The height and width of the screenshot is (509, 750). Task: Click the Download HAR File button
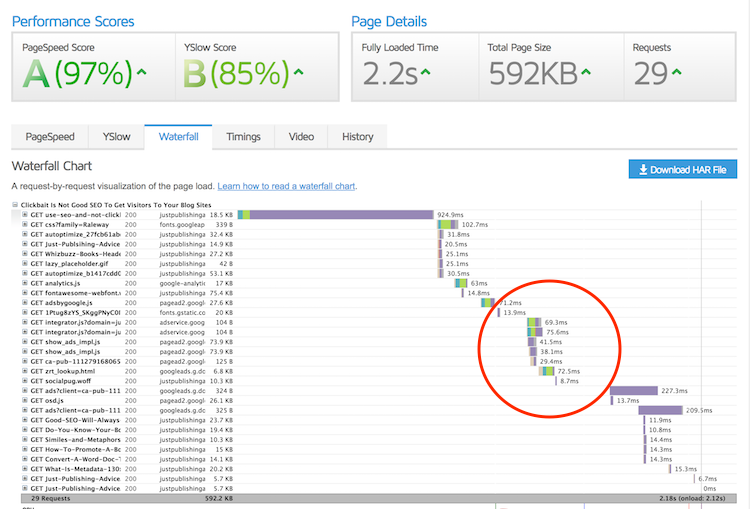[x=683, y=169]
